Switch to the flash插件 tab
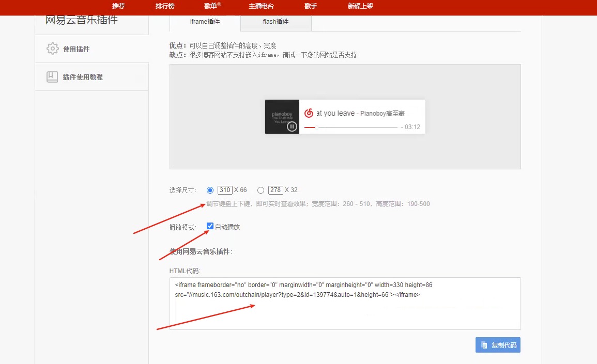 click(275, 22)
